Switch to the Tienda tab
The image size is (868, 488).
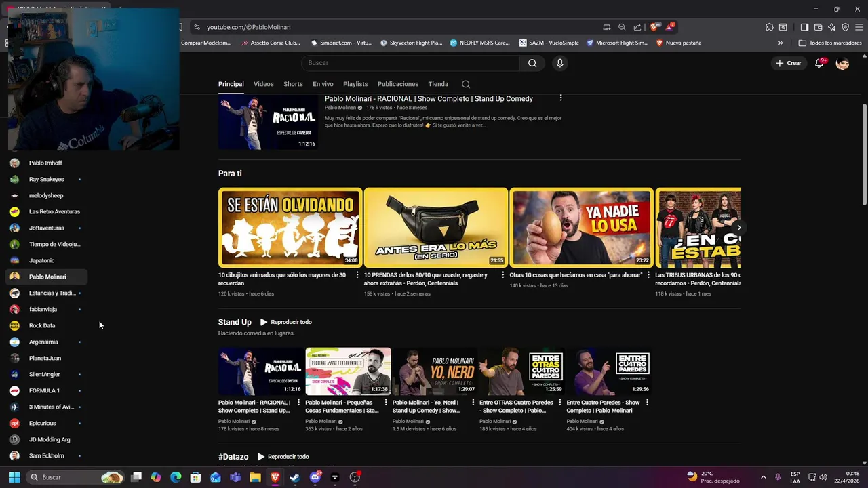point(438,84)
